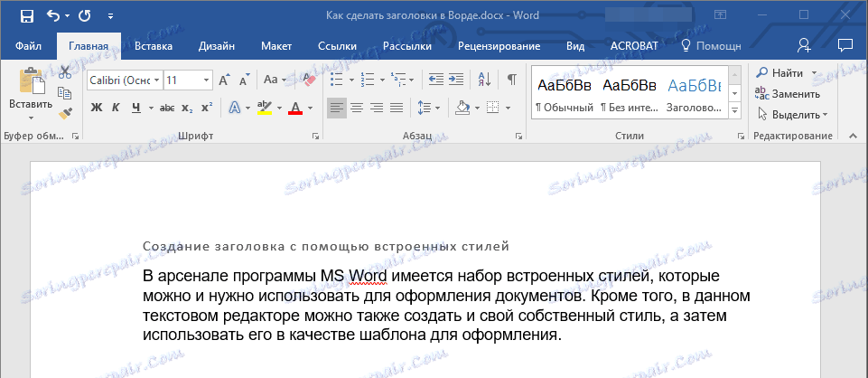Undo the last action
868x378 pixels.
click(53, 16)
